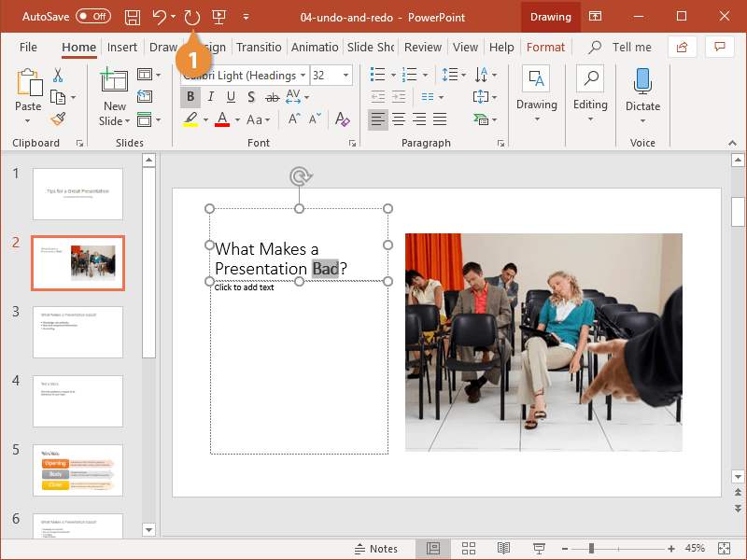Toggle AutoSave switch off/on

click(92, 17)
